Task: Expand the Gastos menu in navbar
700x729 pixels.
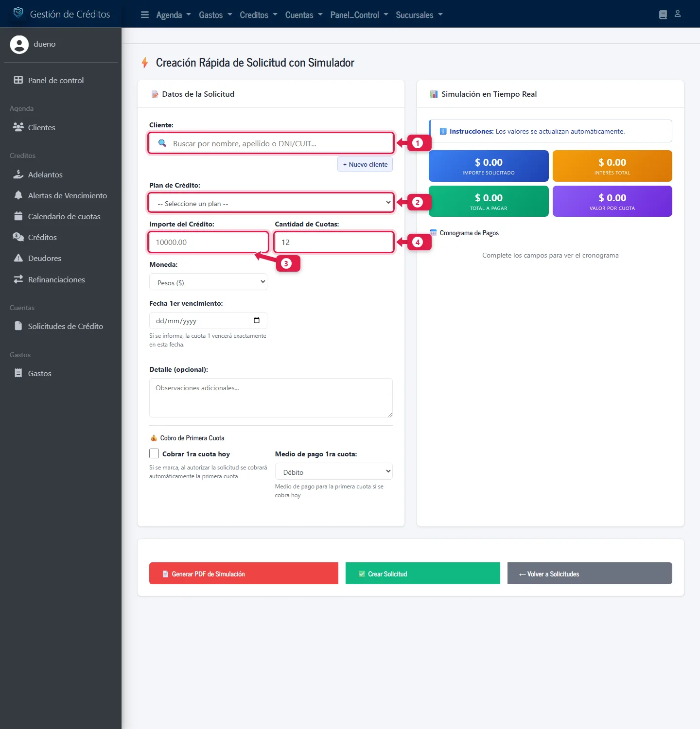Action: [215, 15]
